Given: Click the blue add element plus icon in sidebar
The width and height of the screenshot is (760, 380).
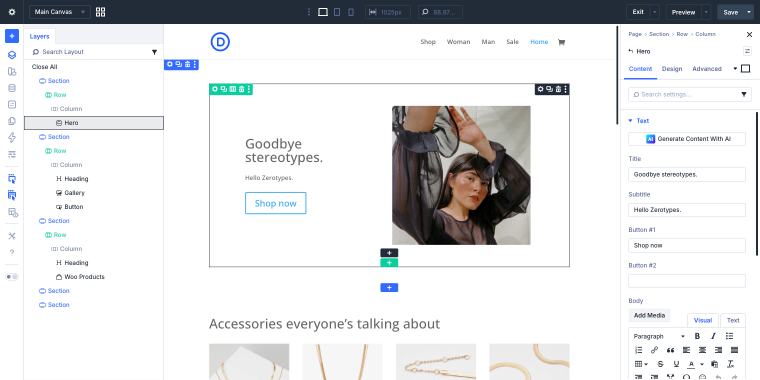Looking at the screenshot, I should (12, 36).
